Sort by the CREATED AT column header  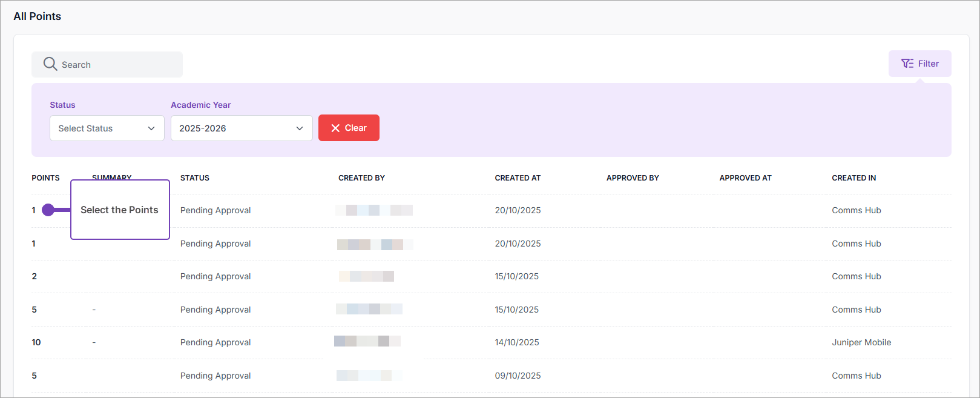click(518, 178)
